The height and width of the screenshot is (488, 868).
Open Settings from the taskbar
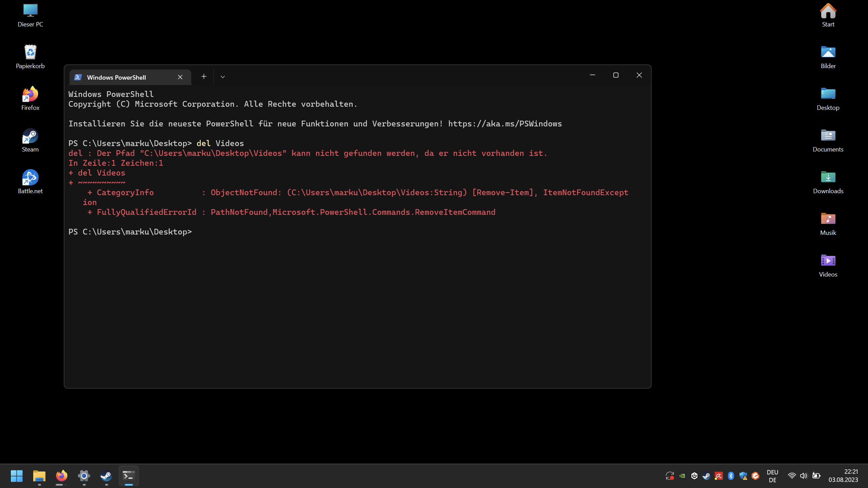84,476
